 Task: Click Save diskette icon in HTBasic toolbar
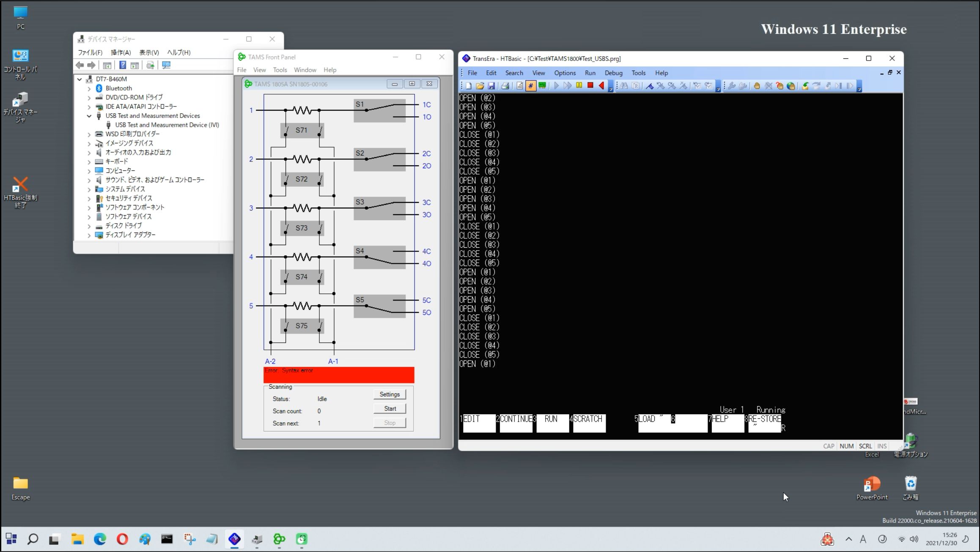pyautogui.click(x=491, y=86)
